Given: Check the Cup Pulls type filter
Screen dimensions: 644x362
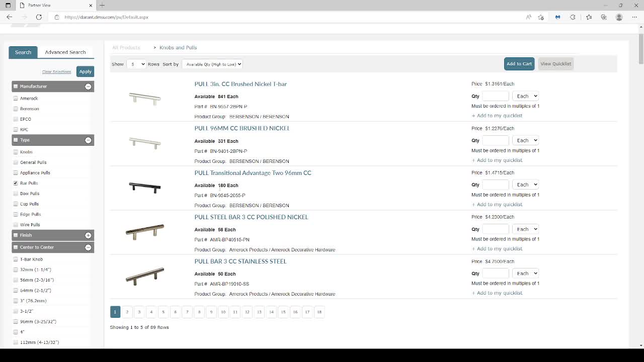Looking at the screenshot, I should point(16,204).
